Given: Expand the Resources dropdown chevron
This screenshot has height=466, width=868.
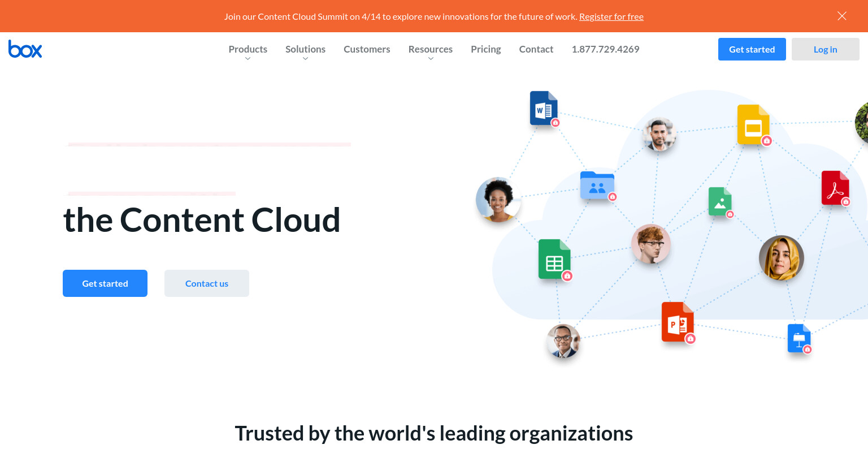Looking at the screenshot, I should click(431, 59).
